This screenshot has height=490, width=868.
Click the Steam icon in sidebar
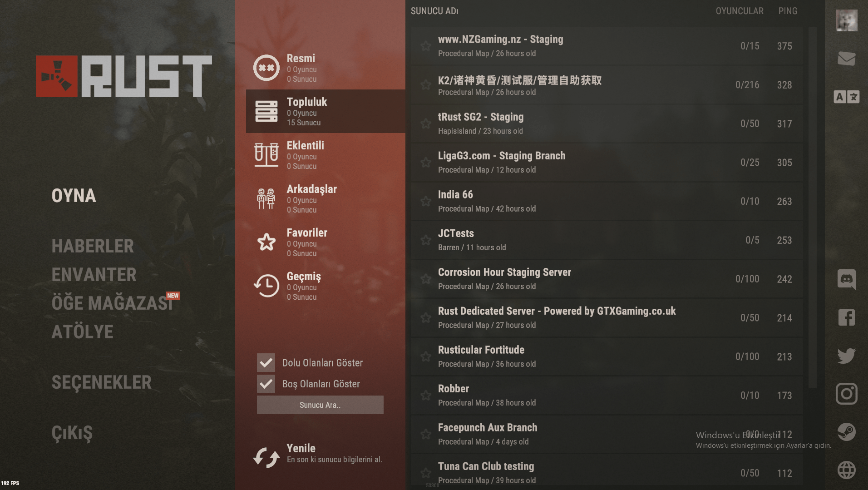point(847,432)
